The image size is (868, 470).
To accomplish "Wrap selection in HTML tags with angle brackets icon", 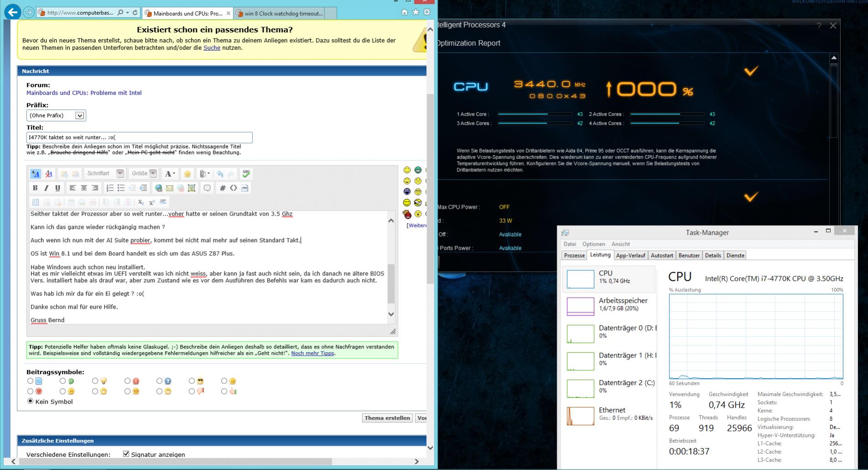I will pos(234,188).
